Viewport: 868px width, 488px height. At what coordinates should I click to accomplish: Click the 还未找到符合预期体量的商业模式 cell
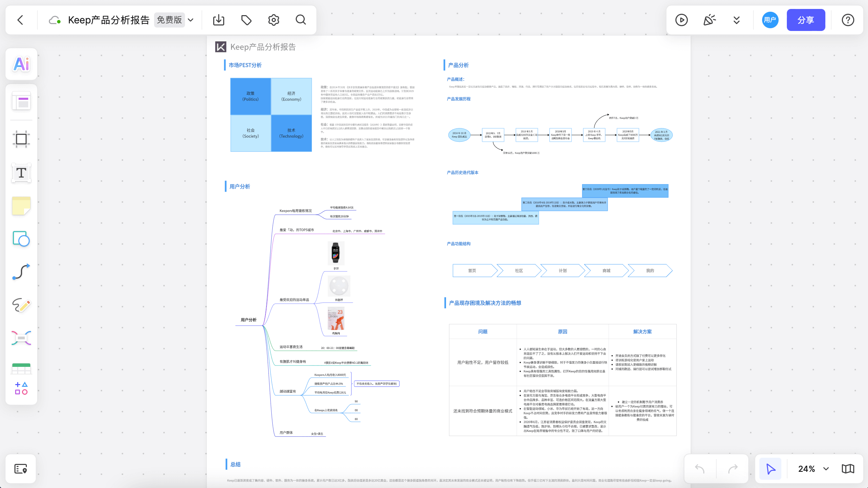tap(483, 411)
